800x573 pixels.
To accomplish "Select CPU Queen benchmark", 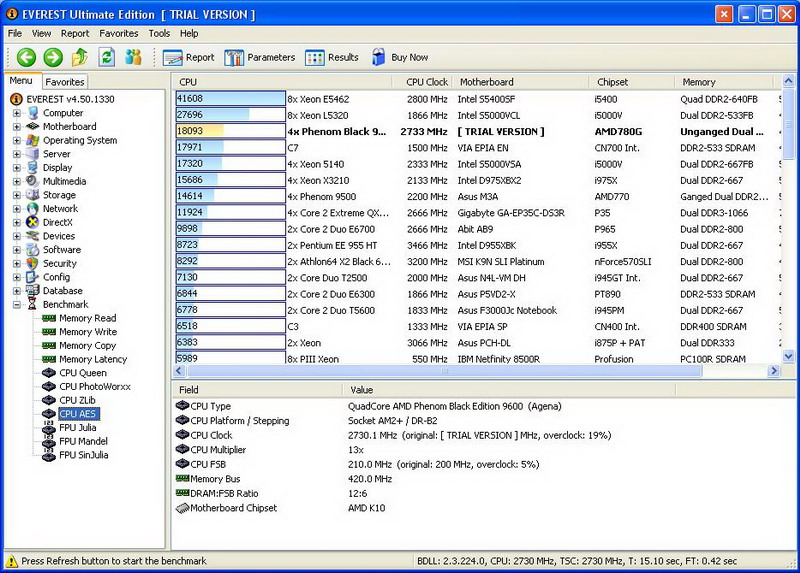I will pyautogui.click(x=83, y=373).
